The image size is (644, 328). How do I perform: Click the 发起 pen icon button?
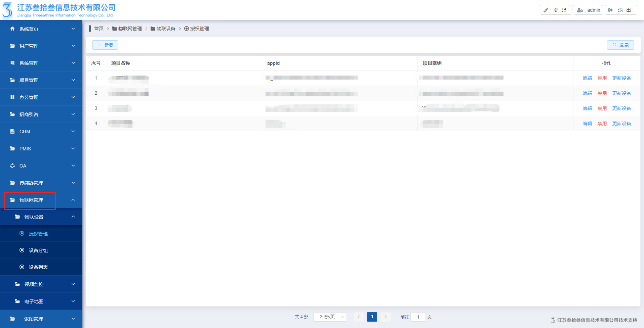546,10
